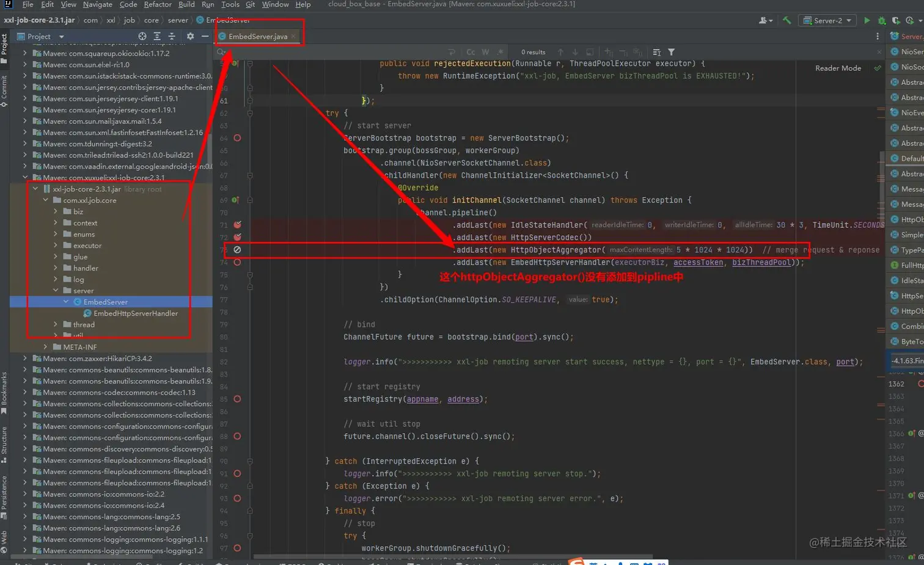Click Collapse All in Project panel toolbar
This screenshot has width=924, height=565.
click(172, 36)
